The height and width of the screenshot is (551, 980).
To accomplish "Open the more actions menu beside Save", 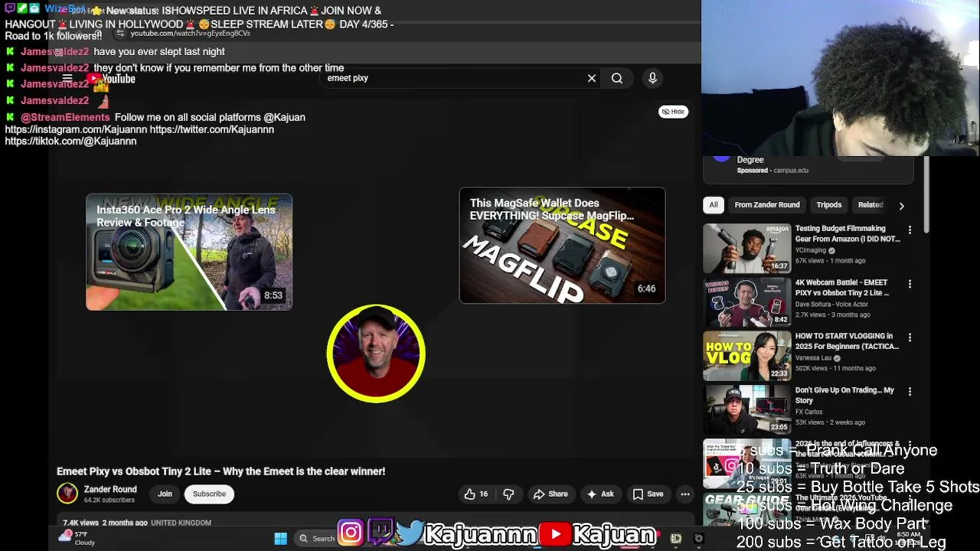I will 685,494.
